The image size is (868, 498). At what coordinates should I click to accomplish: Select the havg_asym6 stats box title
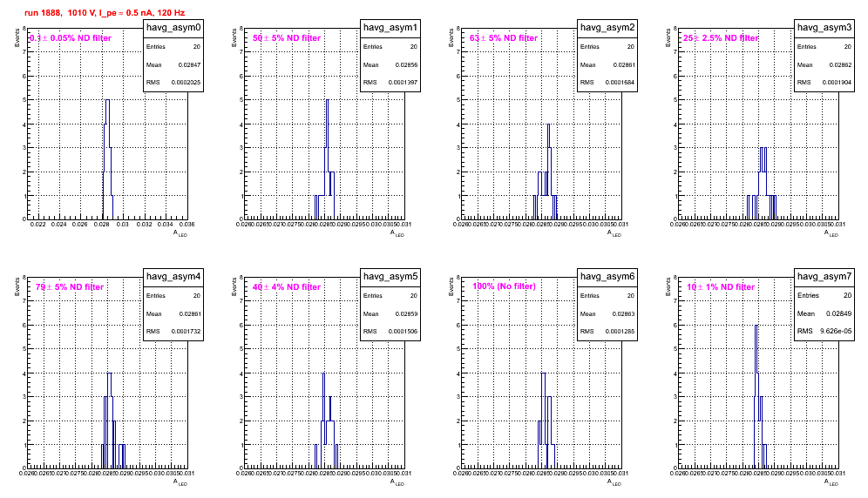click(607, 277)
